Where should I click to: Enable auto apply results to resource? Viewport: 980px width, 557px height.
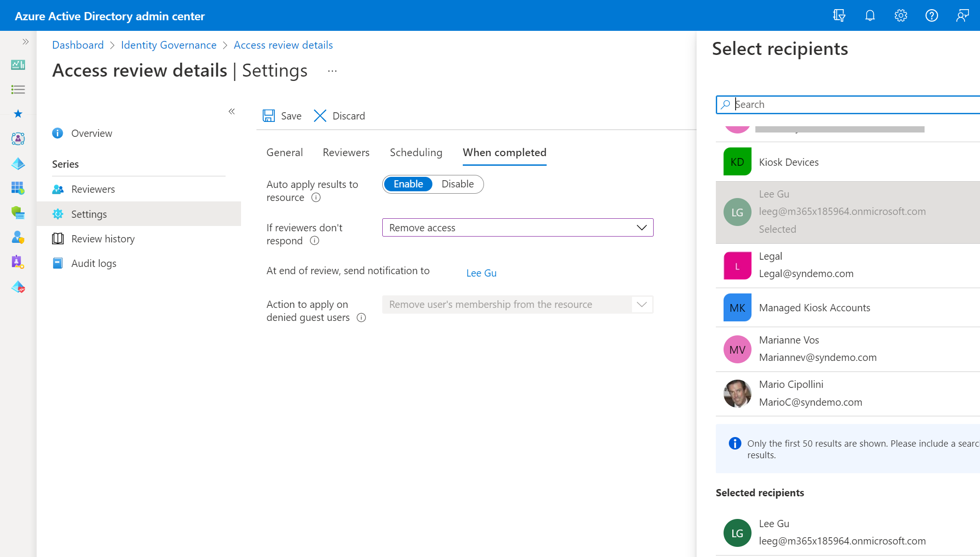click(x=408, y=184)
